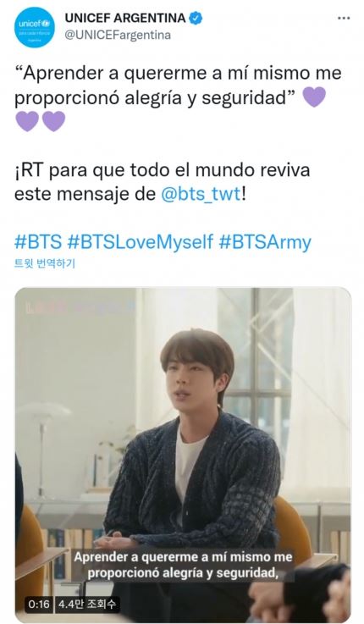The height and width of the screenshot is (624, 364).
Task: Open the @UNICEFargentina handle
Action: tap(118, 35)
